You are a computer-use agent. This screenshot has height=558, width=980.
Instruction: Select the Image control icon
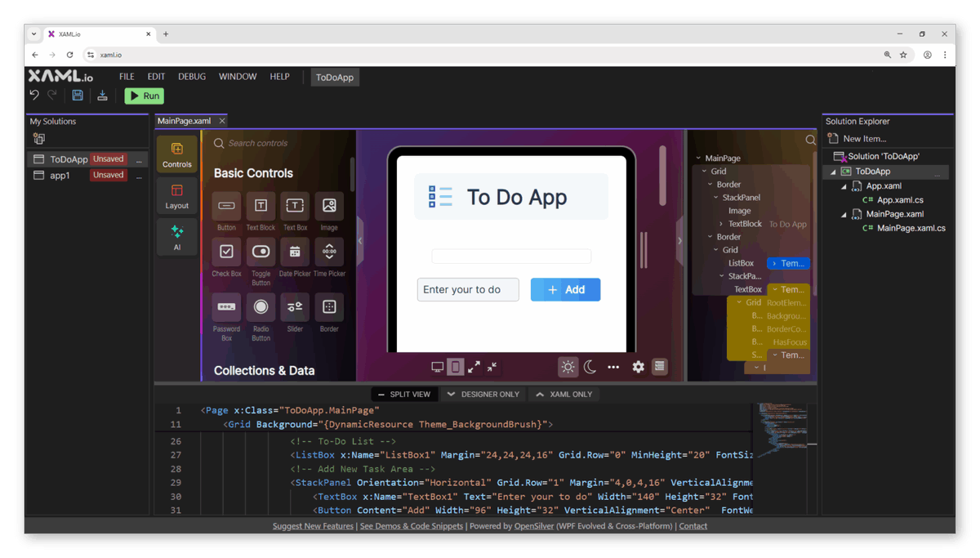pyautogui.click(x=329, y=206)
